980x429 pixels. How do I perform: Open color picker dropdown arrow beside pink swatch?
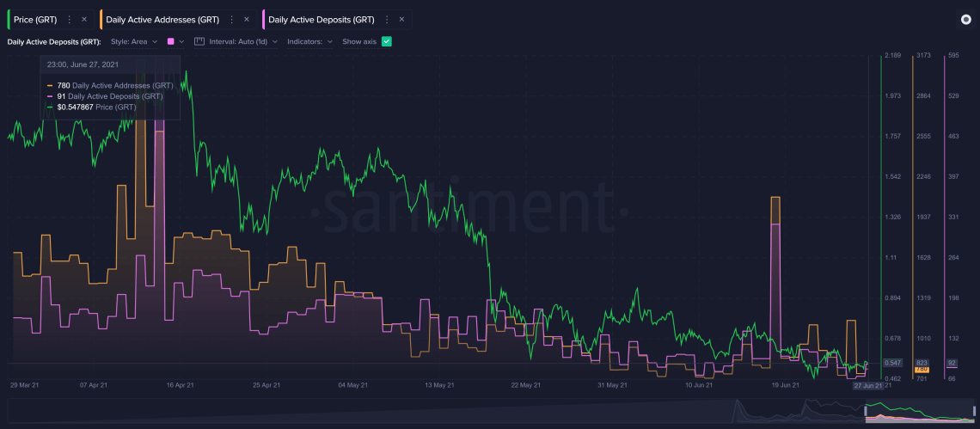coord(181,41)
